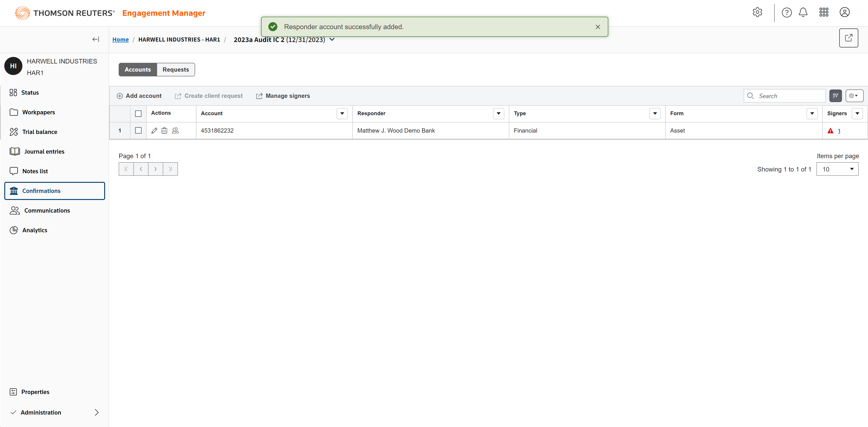Open the Account column filter dropdown
868x427 pixels.
tap(342, 113)
